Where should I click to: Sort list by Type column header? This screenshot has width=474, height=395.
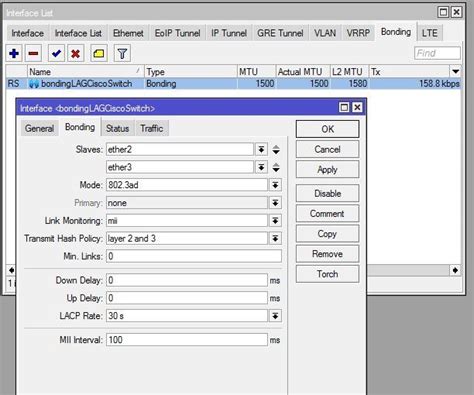(x=191, y=72)
